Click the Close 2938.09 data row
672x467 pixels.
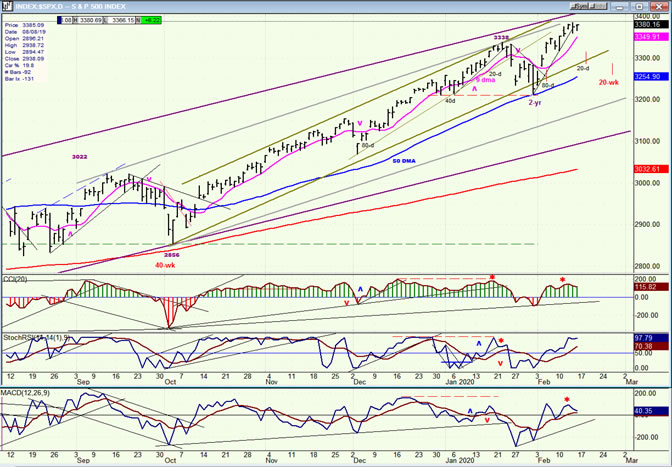(24, 59)
